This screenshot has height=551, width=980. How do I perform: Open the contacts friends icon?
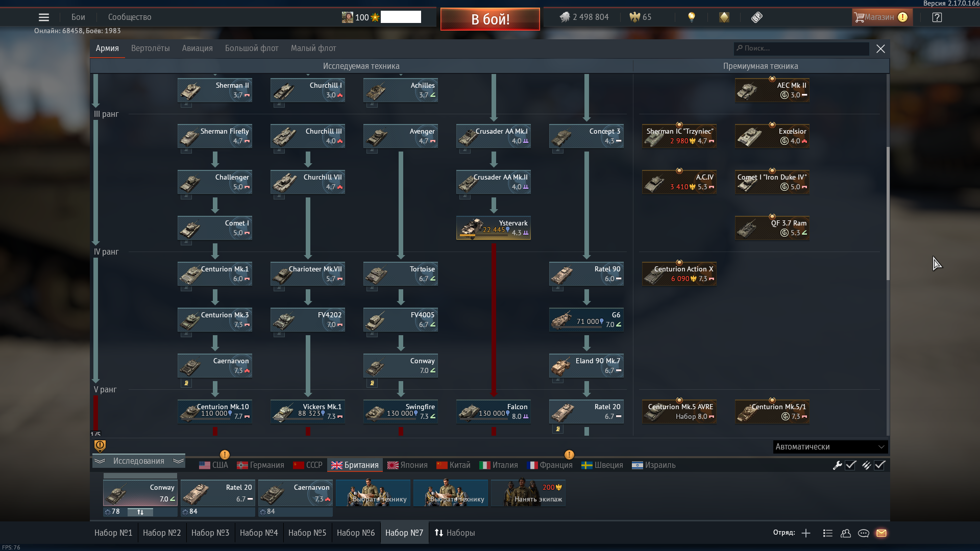tap(846, 533)
